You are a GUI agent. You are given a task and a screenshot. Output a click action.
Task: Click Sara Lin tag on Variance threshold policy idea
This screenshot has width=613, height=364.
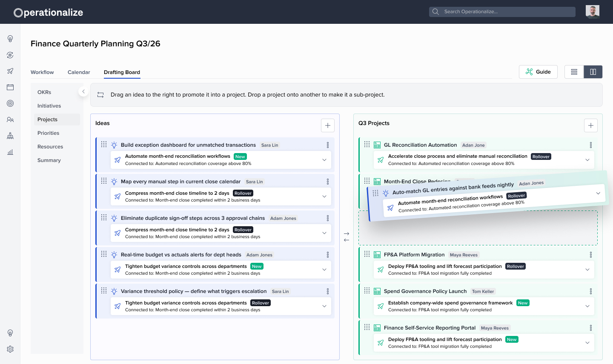coord(280,291)
